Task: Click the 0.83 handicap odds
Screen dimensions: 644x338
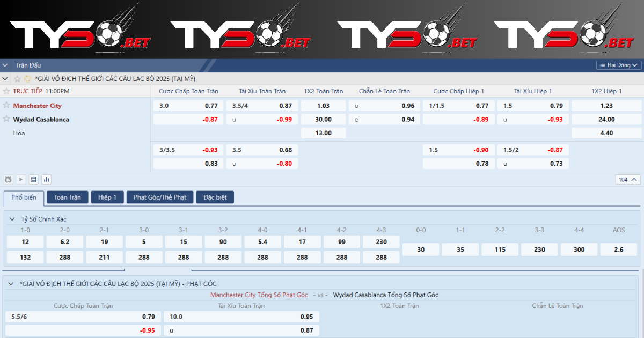Action: (x=188, y=163)
